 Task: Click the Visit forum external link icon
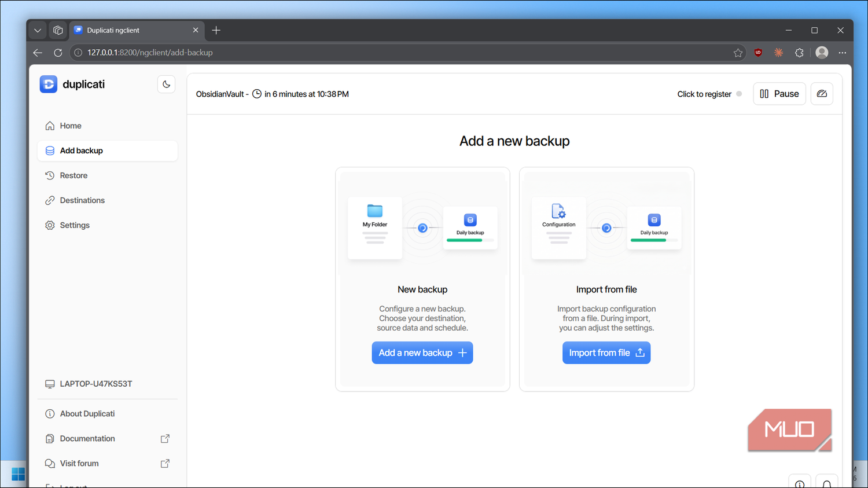pos(165,464)
